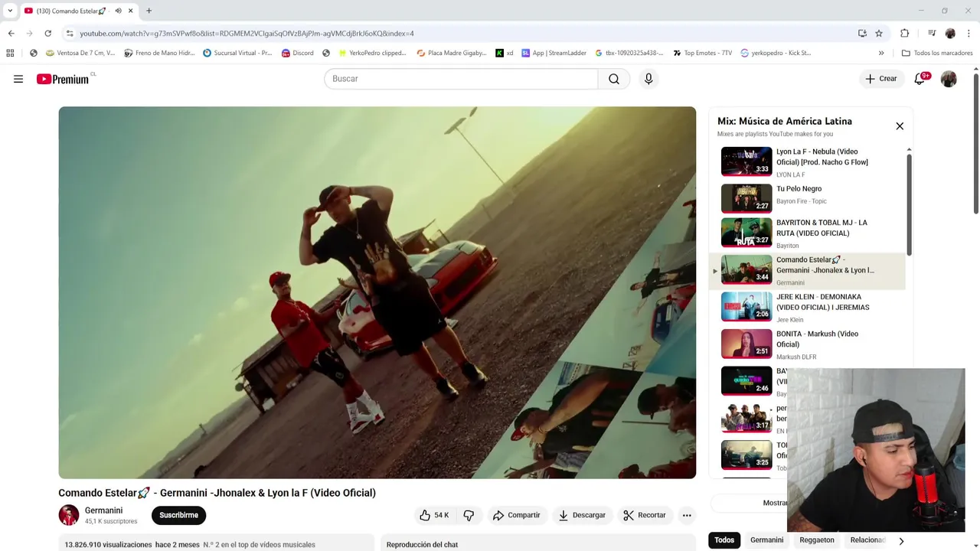Viewport: 980px width, 551px height.
Task: Open the Top Emotes - 7TV bookmark
Action: [703, 53]
